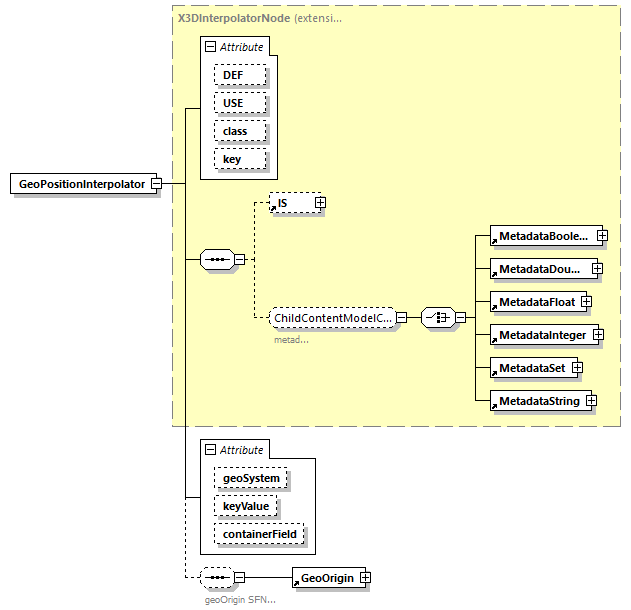The image size is (631, 610).
Task: Collapse the lower Attribute group
Action: (209, 450)
